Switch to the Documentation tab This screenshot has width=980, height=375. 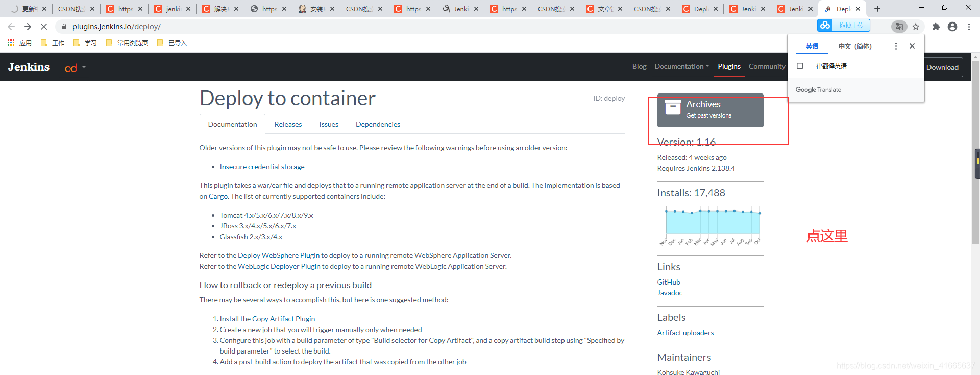pyautogui.click(x=232, y=124)
